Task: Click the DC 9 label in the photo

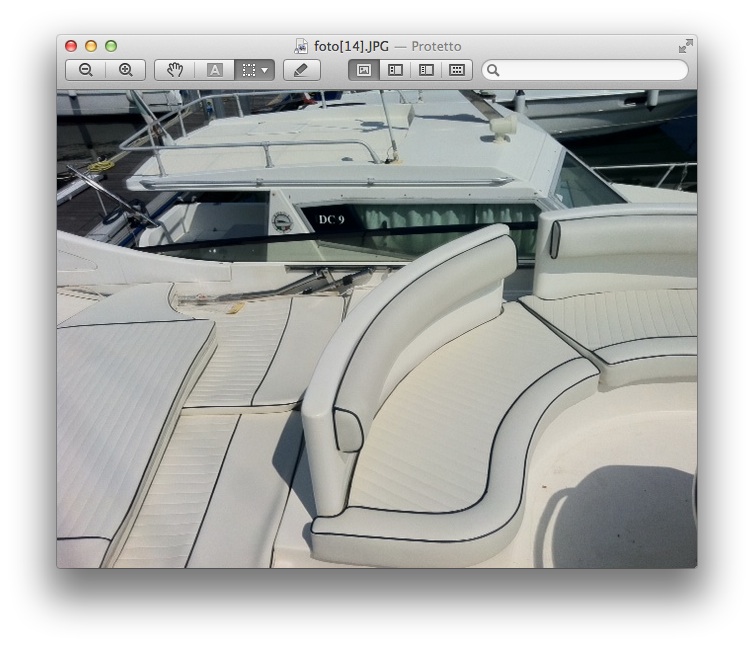Action: pyautogui.click(x=331, y=219)
